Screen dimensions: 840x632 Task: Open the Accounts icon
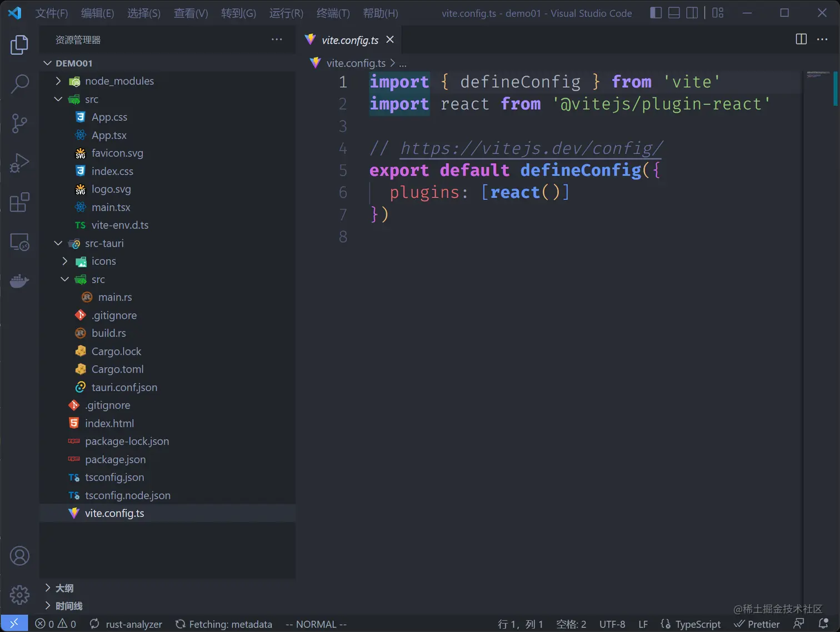point(19,556)
